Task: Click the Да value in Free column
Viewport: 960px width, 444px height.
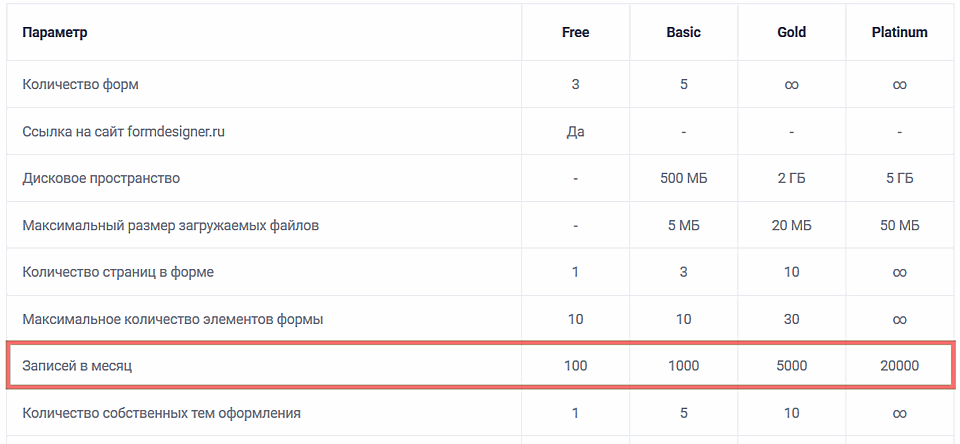Action: [x=575, y=131]
